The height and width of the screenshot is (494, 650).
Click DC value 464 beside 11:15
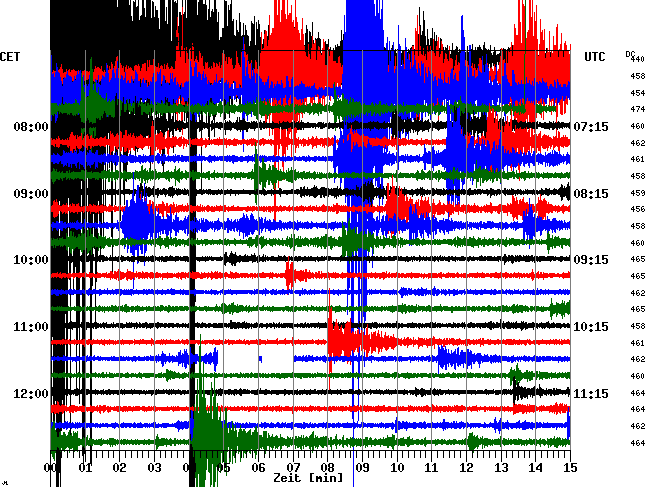pos(638,393)
